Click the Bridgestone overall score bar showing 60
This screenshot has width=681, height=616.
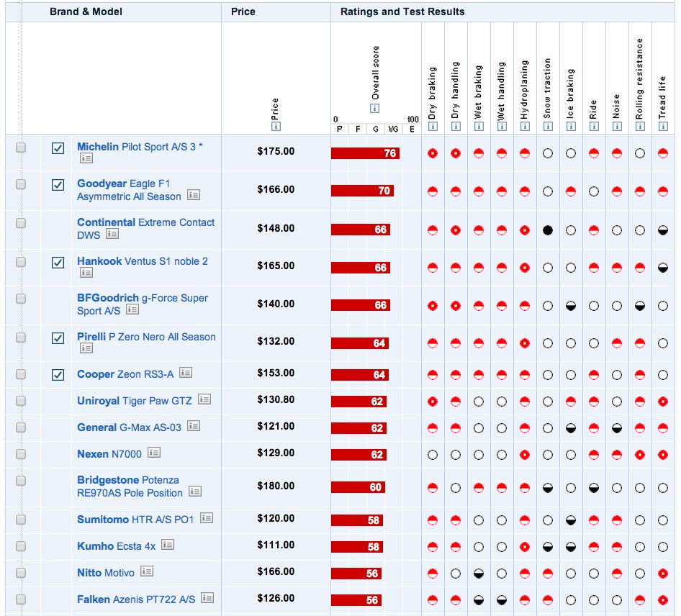tap(358, 487)
